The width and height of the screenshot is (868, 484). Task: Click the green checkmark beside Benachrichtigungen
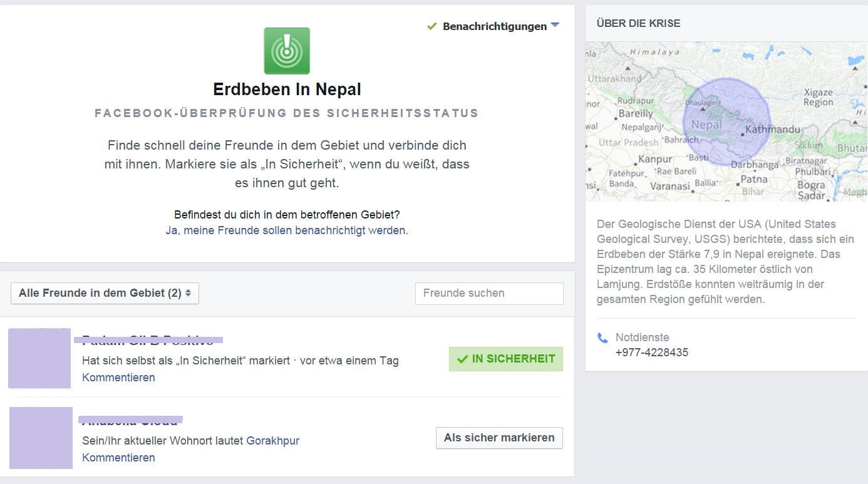[431, 26]
